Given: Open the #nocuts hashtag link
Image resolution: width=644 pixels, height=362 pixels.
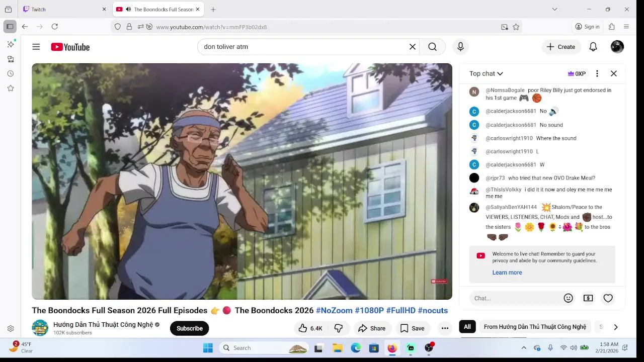Looking at the screenshot, I should 433,311.
